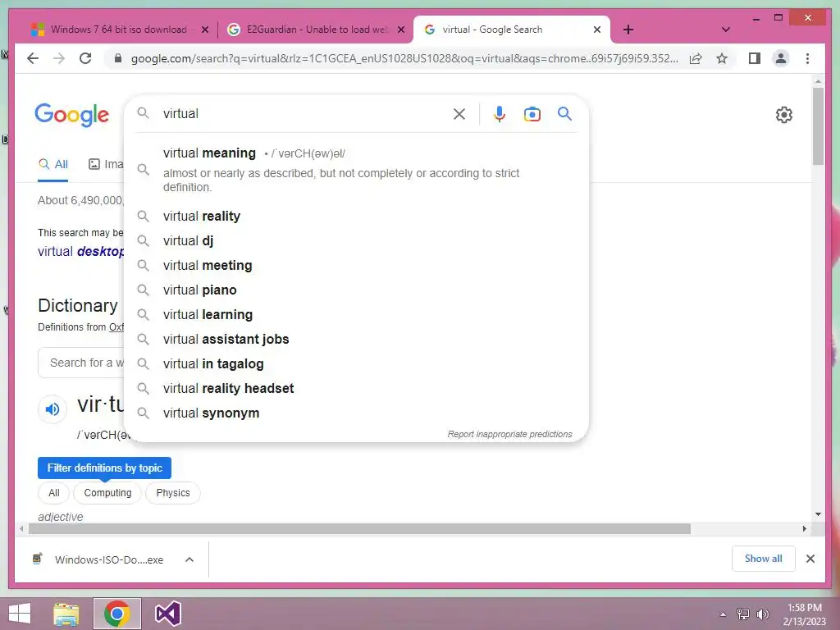This screenshot has height=630, width=840.
Task: Select the virtual - Google Search tab
Action: click(491, 30)
